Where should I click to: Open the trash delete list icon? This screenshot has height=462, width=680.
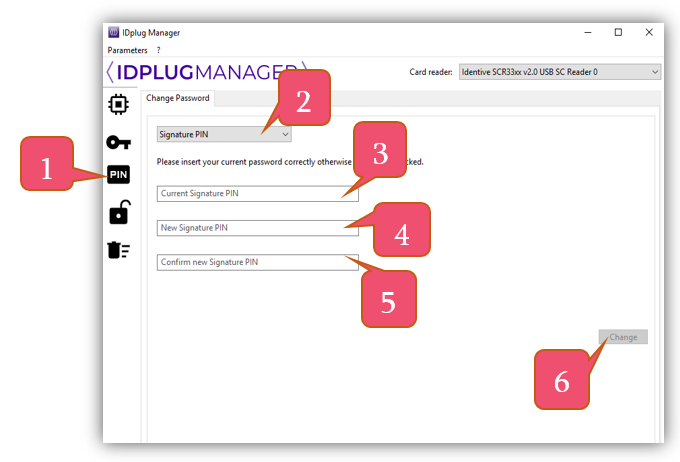[x=118, y=250]
